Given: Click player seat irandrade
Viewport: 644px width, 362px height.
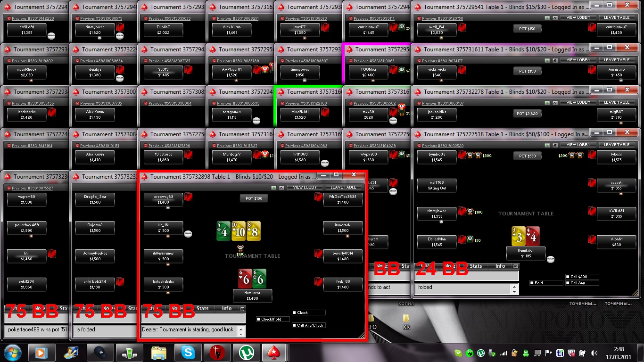Looking at the screenshot, I should pos(343,228).
